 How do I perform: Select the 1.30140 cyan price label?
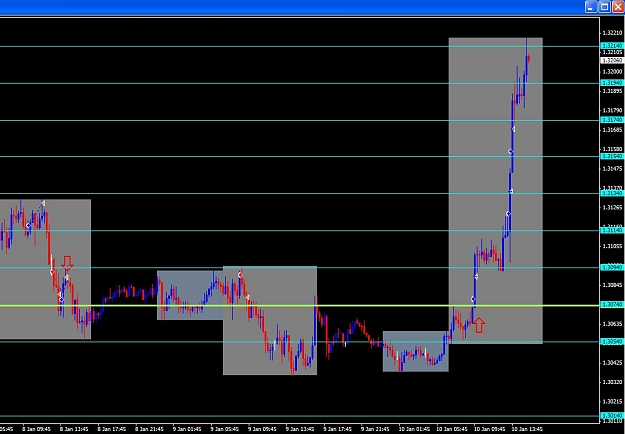(612, 415)
